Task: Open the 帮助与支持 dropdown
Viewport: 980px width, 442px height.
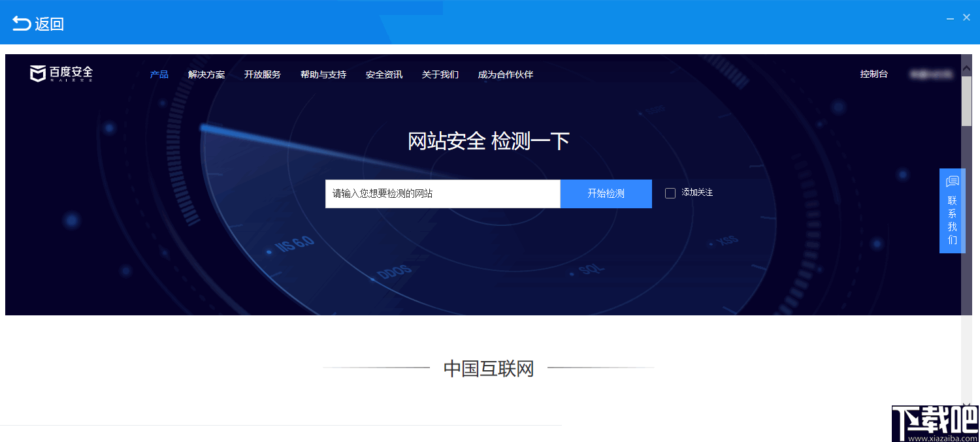Action: point(323,74)
